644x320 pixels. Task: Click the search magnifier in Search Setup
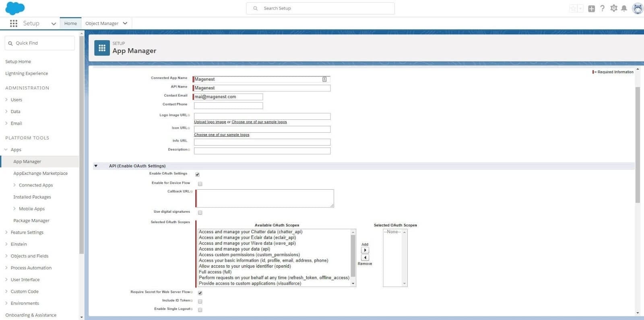click(x=255, y=8)
